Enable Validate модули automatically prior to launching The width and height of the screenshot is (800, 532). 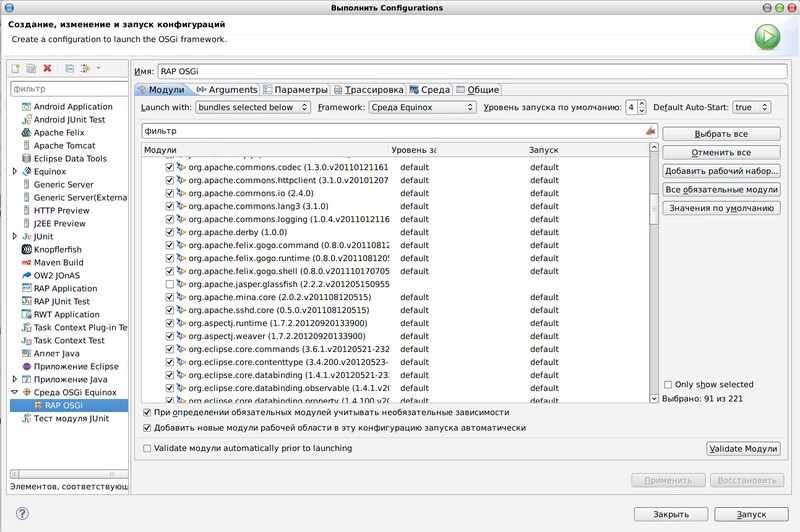(x=147, y=448)
